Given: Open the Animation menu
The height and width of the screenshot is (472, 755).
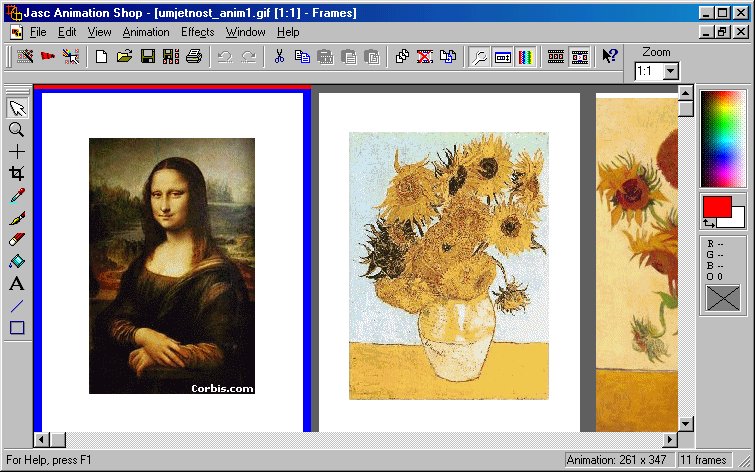Looking at the screenshot, I should click(x=146, y=32).
